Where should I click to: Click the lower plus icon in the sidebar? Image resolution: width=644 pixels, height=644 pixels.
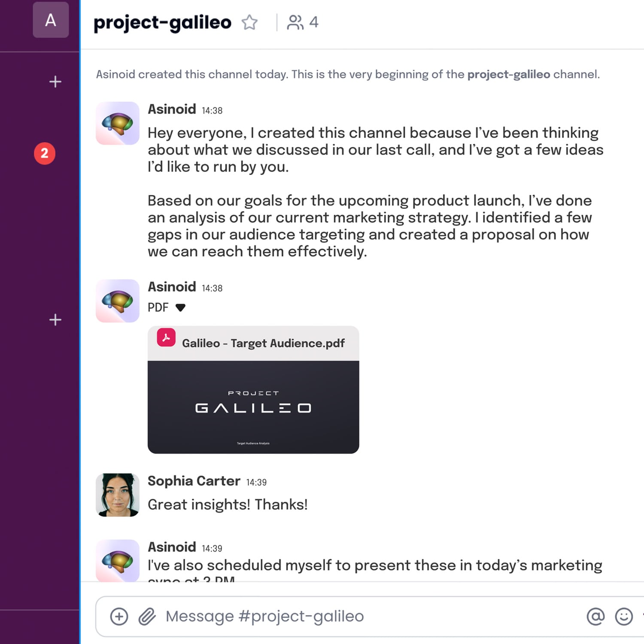pyautogui.click(x=55, y=320)
